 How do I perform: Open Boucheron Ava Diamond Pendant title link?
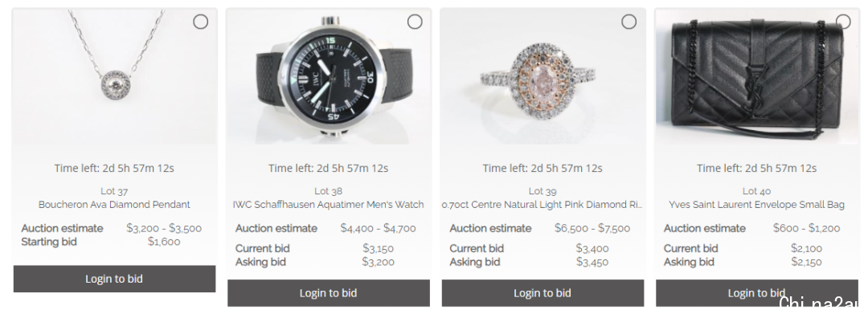[x=115, y=205]
